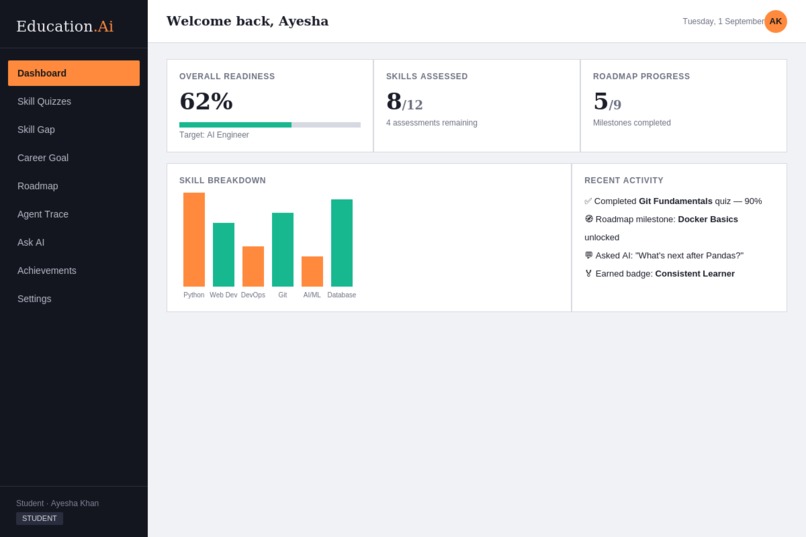
Task: View Achievements page
Action: 74,270
